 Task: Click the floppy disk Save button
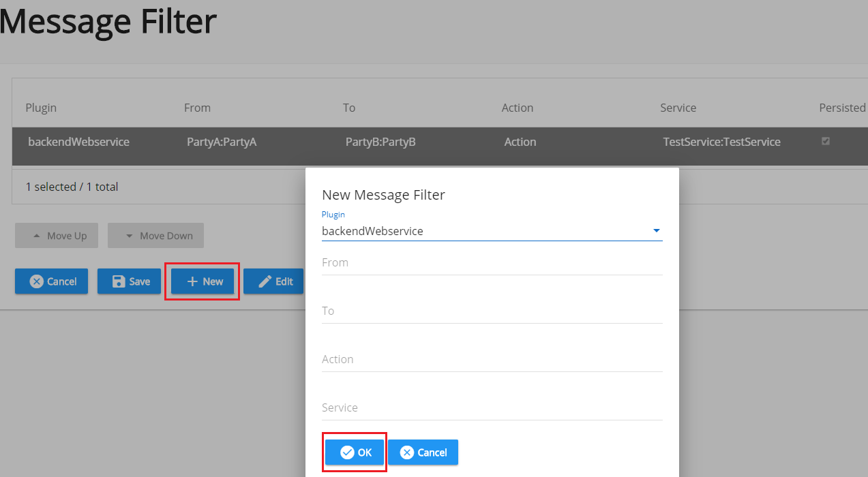(129, 281)
